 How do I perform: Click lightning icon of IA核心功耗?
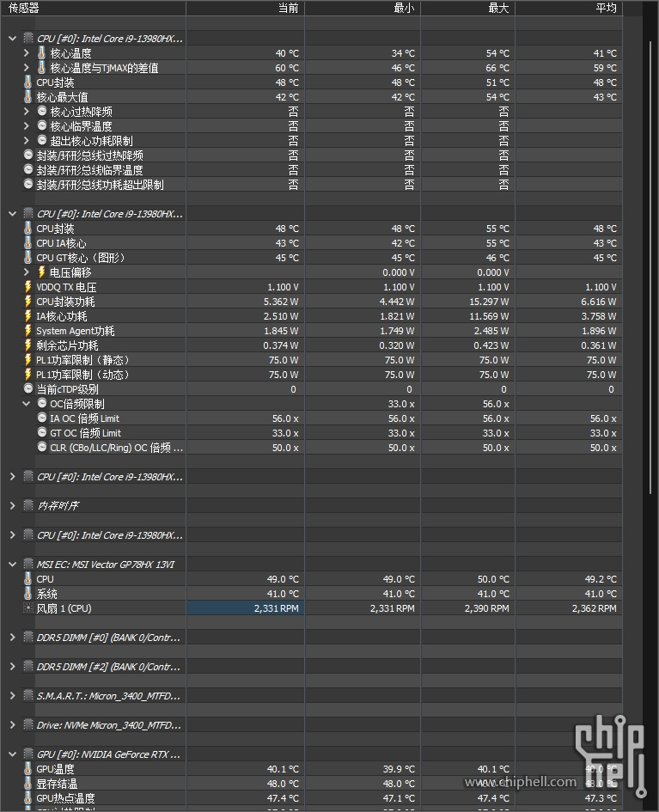pos(28,315)
